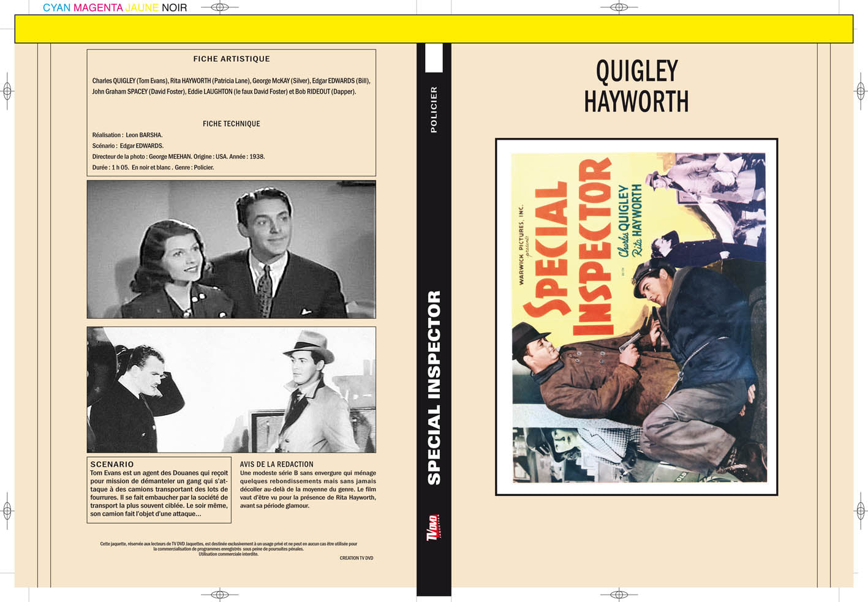Click the Special Inspector movie poster

point(636,317)
